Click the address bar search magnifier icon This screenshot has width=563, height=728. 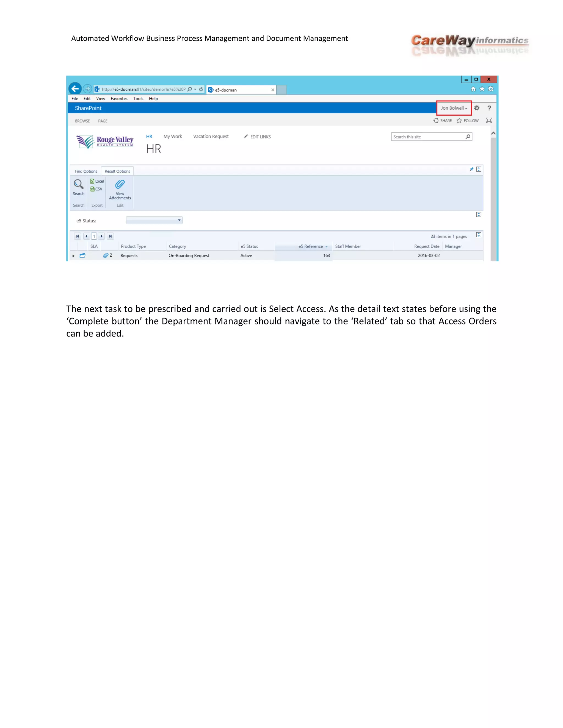[190, 89]
